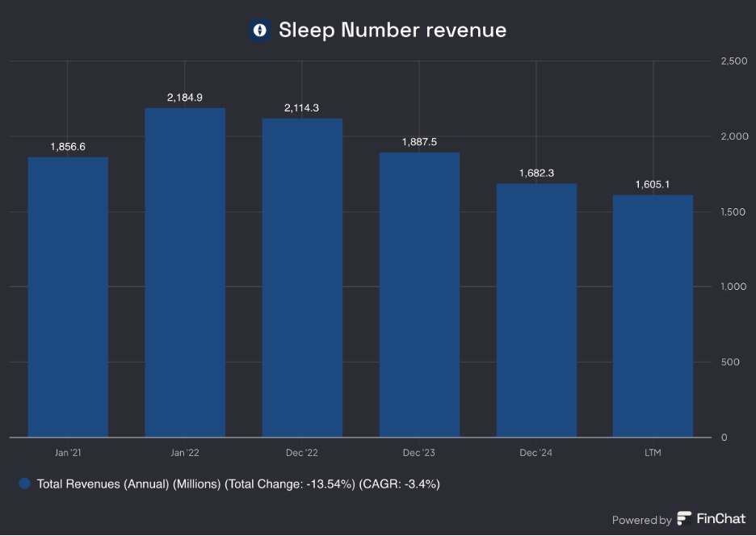Click the 2,184.9 value label
Screen dimensions: 756x536
[x=185, y=98]
